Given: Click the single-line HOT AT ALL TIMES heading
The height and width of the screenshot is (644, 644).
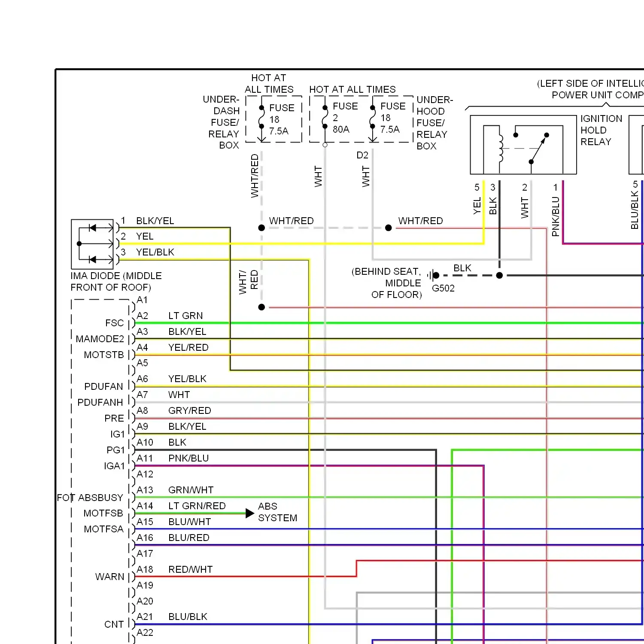Looking at the screenshot, I should click(x=352, y=89).
